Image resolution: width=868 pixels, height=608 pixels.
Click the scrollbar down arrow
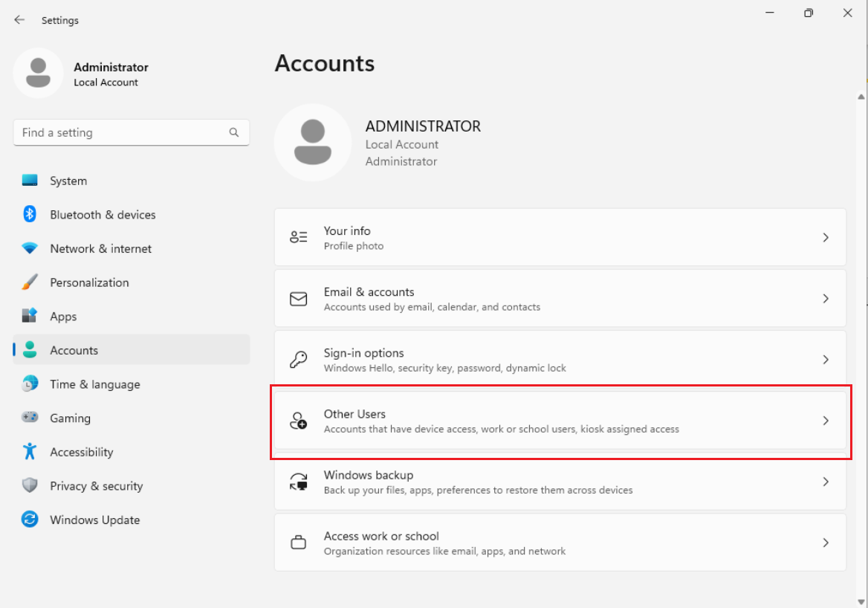point(861,602)
